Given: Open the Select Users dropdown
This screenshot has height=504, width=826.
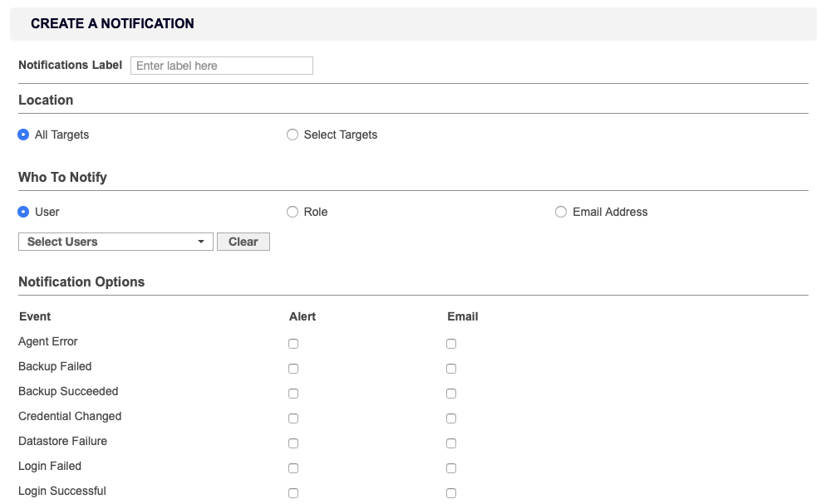Looking at the screenshot, I should click(x=115, y=242).
